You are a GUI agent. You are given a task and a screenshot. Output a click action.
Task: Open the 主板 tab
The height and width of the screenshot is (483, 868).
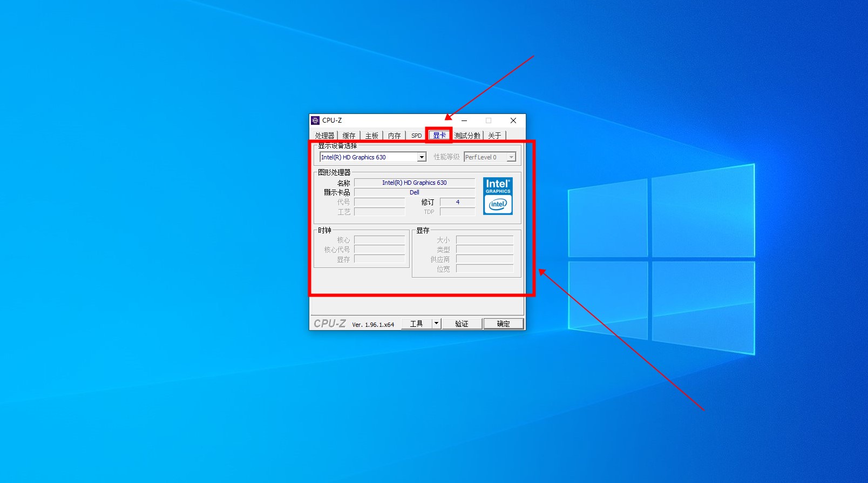[x=372, y=136]
